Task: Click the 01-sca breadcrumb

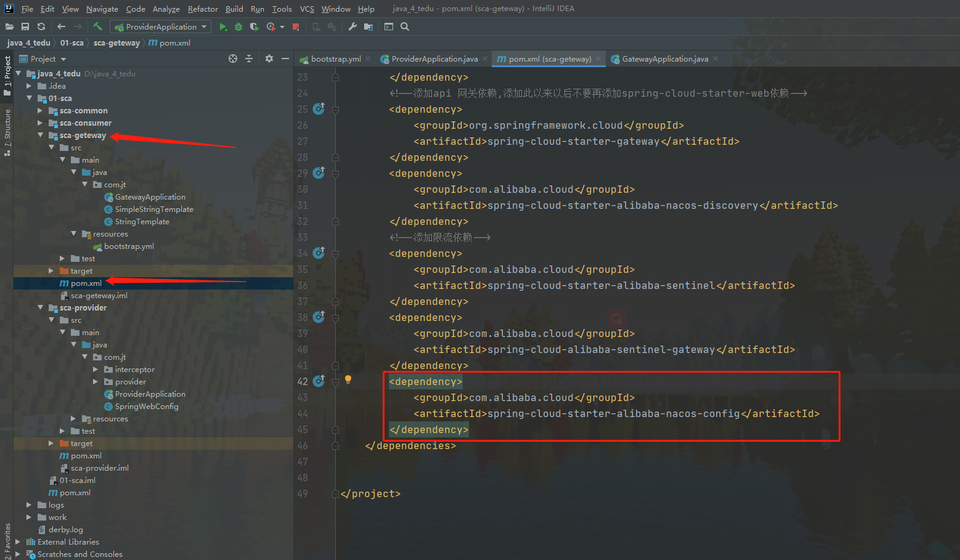Action: pos(71,43)
